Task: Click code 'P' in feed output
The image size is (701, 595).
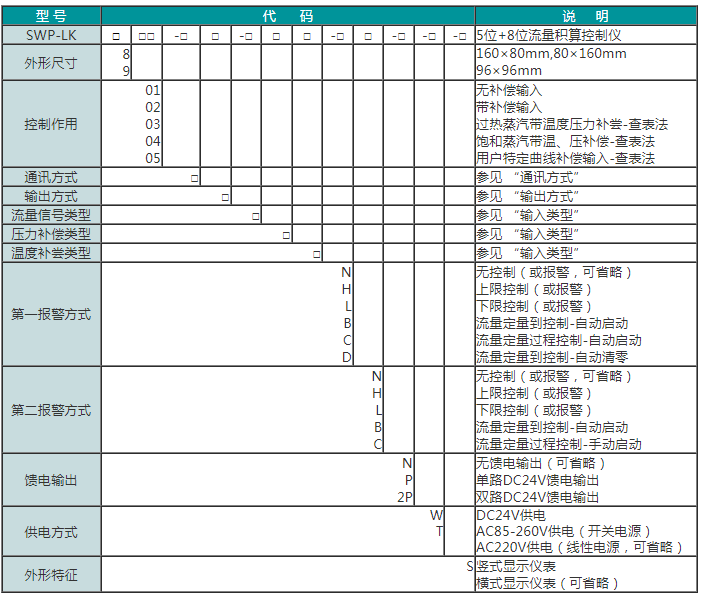Action: (409, 480)
